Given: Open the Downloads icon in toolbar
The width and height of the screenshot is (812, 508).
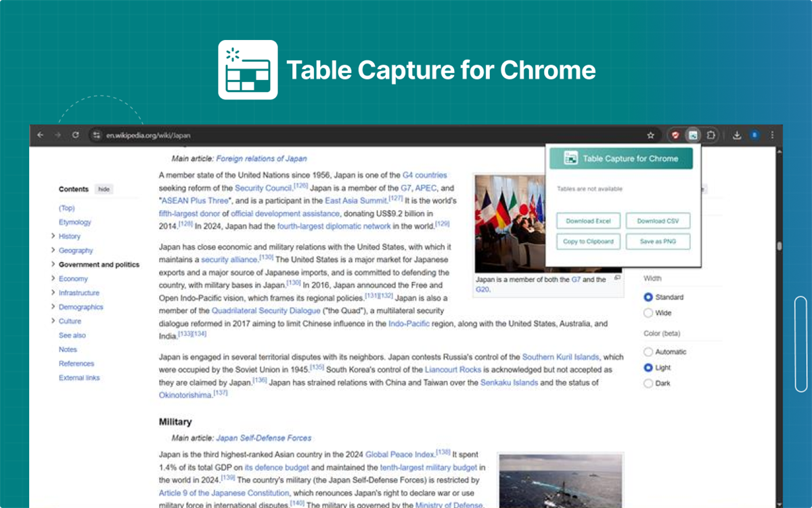Looking at the screenshot, I should click(737, 135).
